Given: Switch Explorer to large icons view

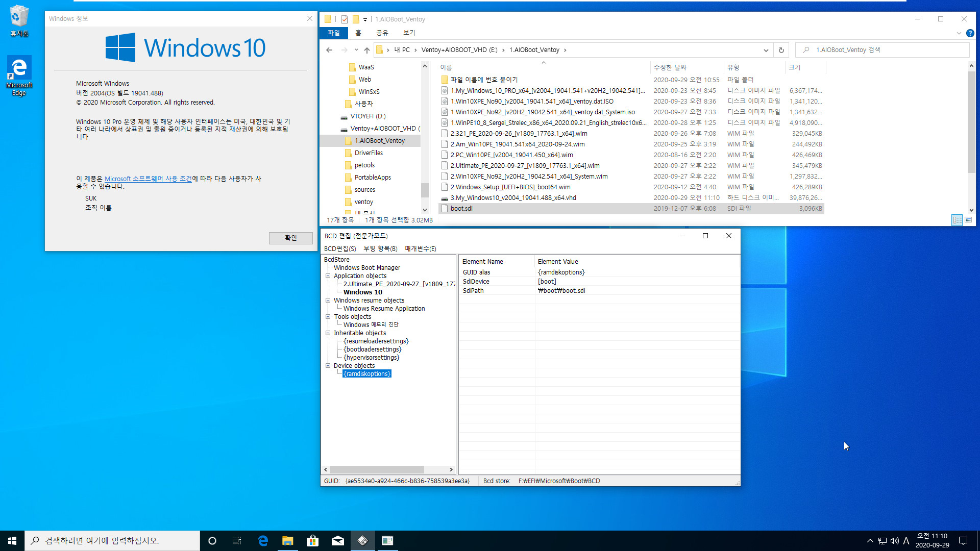Looking at the screenshot, I should [x=968, y=220].
